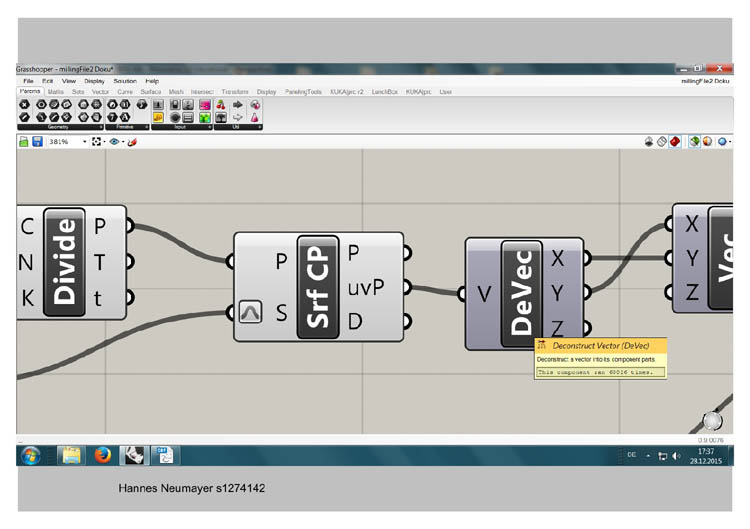Choose the green Image Sampler icon
This screenshot has width=750, height=529.
coord(205,117)
